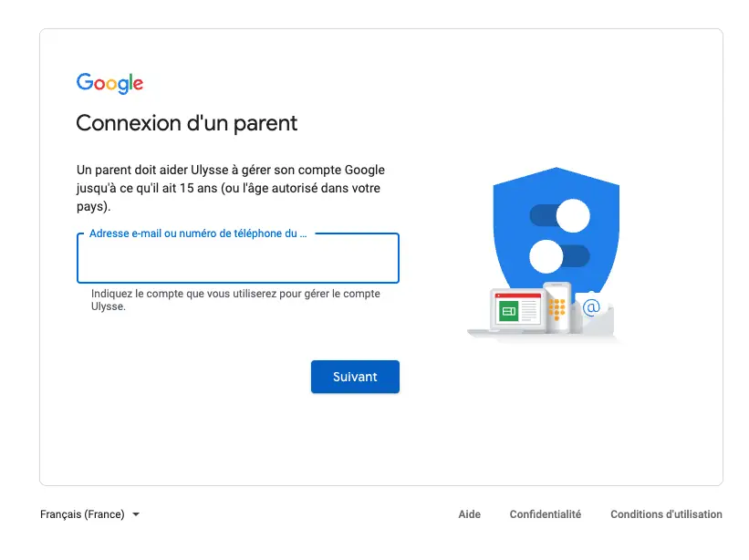Viewport: 749px width, 560px height.
Task: Open the Aide link
Action: pyautogui.click(x=470, y=514)
